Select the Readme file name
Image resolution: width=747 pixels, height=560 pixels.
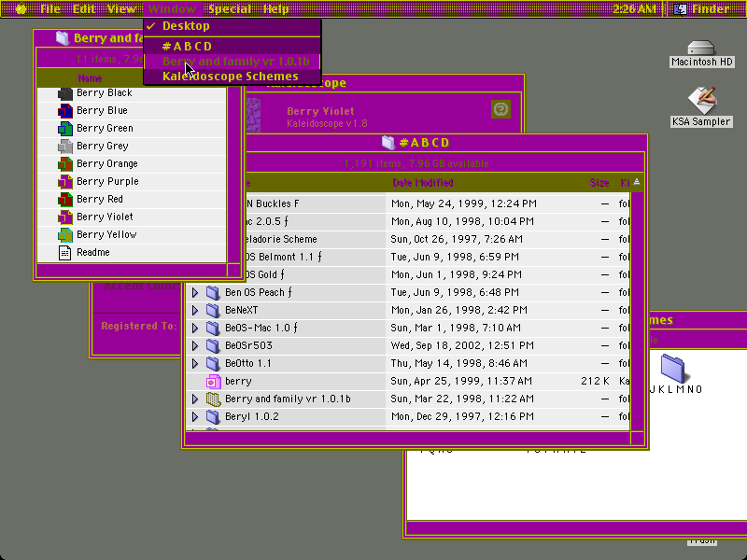coord(93,252)
